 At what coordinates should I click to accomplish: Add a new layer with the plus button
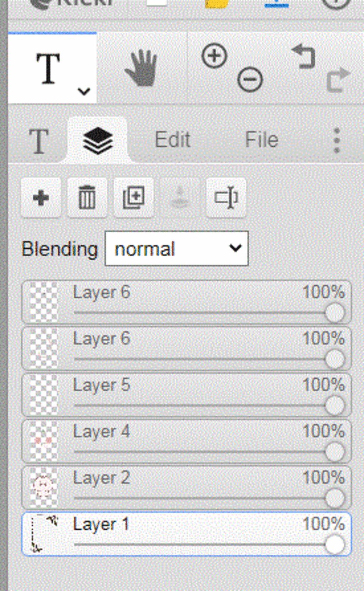pos(41,197)
